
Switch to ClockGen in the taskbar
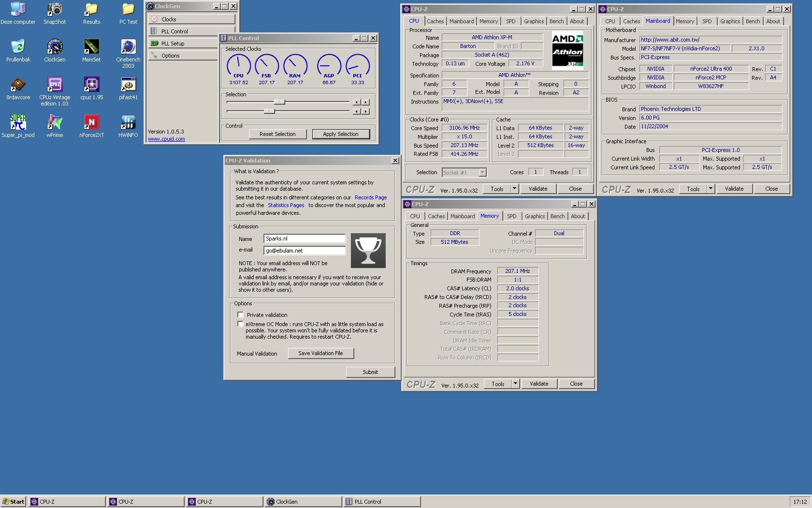pyautogui.click(x=303, y=502)
